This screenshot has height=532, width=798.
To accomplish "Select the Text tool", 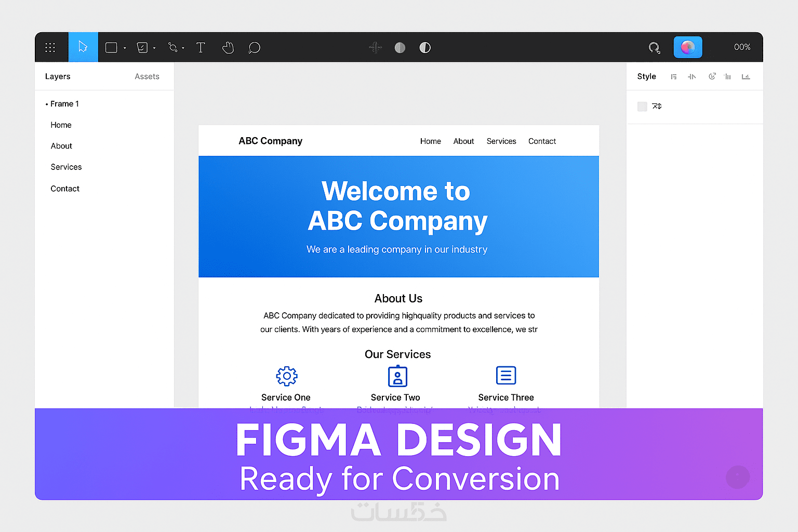I will pyautogui.click(x=201, y=48).
